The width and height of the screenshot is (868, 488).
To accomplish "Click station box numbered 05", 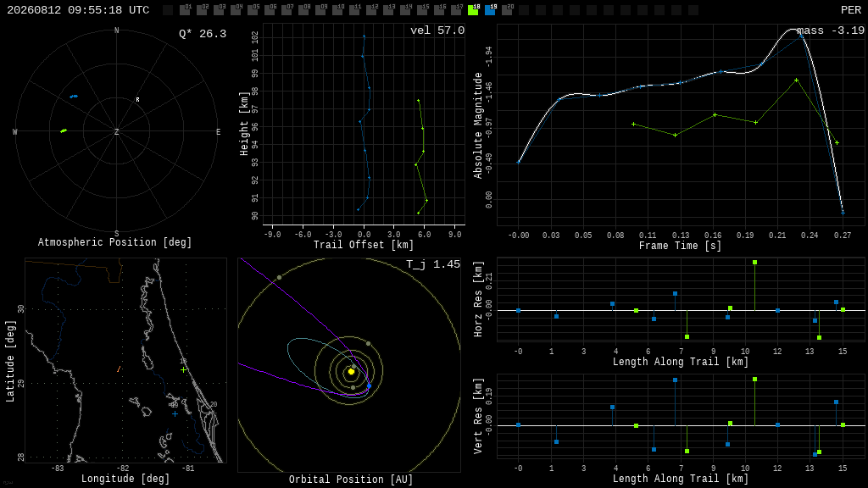I will point(253,10).
